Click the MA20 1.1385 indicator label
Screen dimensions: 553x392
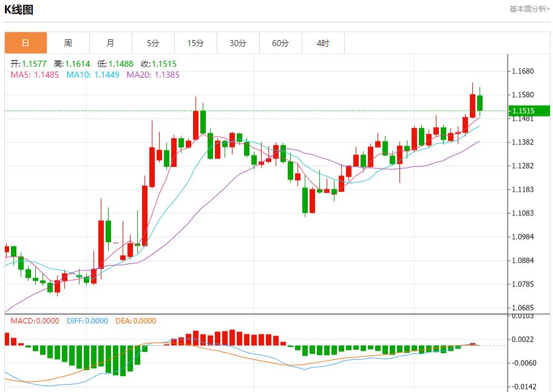[x=152, y=75]
